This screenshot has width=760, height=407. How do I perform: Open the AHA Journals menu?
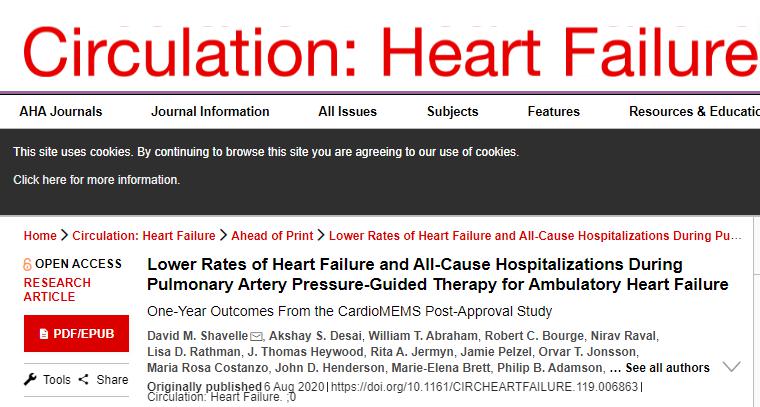[x=61, y=111]
